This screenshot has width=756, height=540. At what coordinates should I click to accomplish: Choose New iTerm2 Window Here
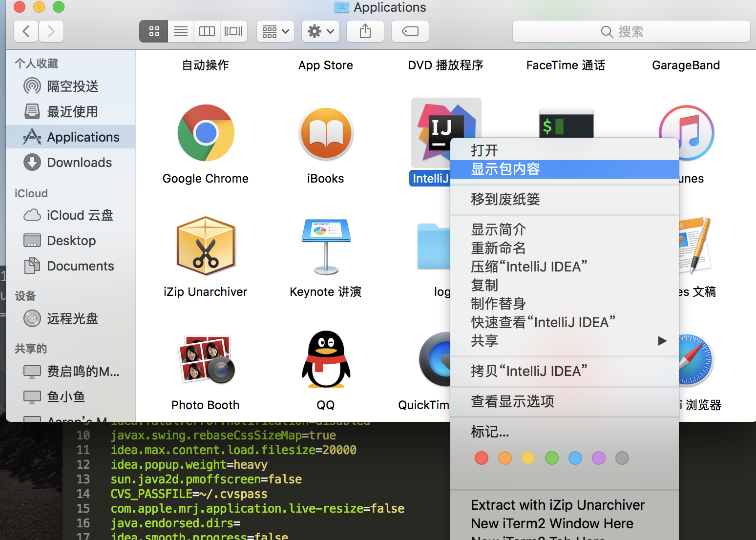pyautogui.click(x=565, y=523)
